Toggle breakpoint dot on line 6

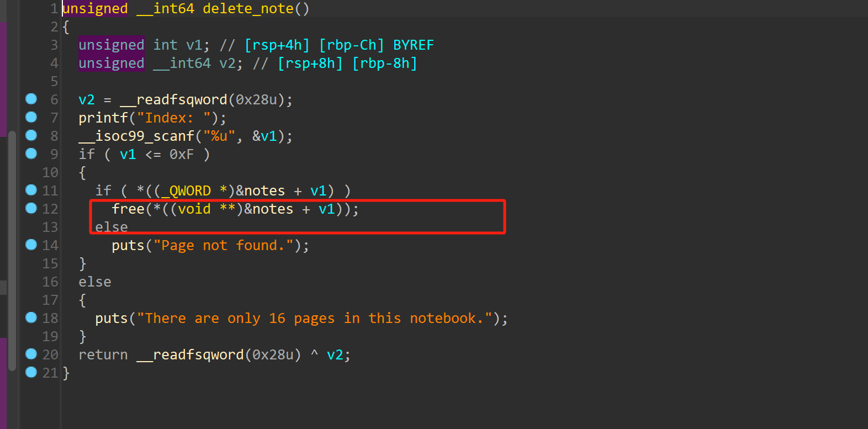click(x=31, y=99)
